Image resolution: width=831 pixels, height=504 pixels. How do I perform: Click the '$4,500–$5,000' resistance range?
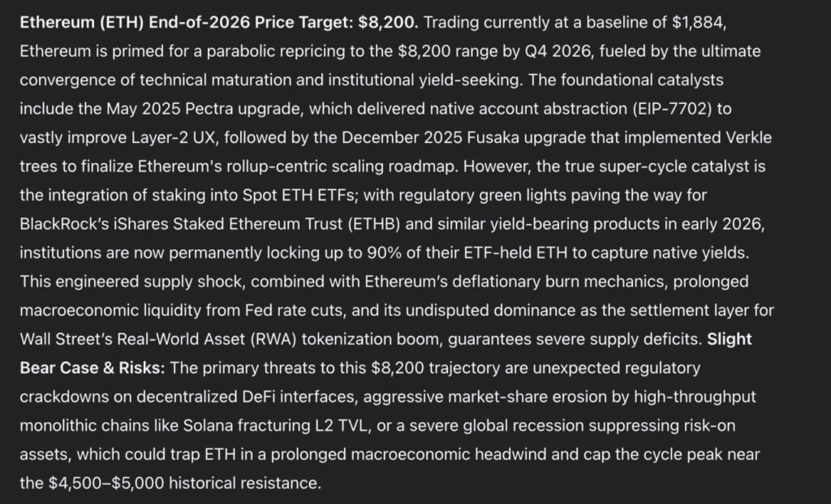click(x=106, y=484)
